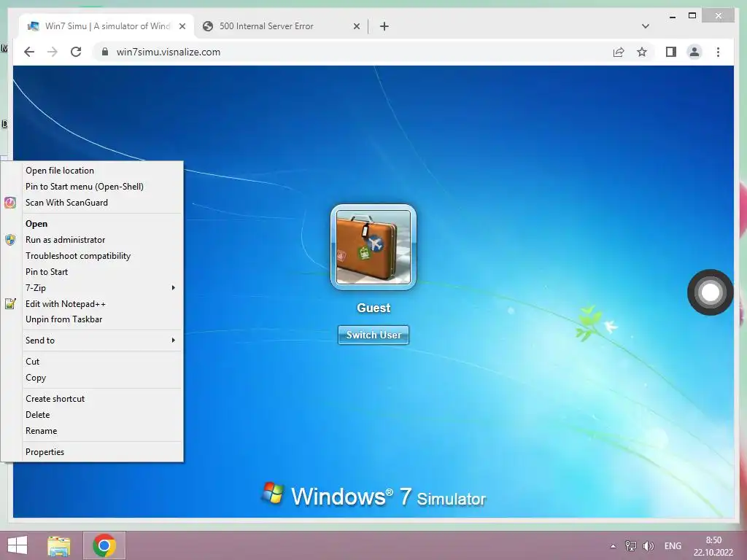This screenshot has width=747, height=560.
Task: Select Create shortcut
Action: (93, 399)
